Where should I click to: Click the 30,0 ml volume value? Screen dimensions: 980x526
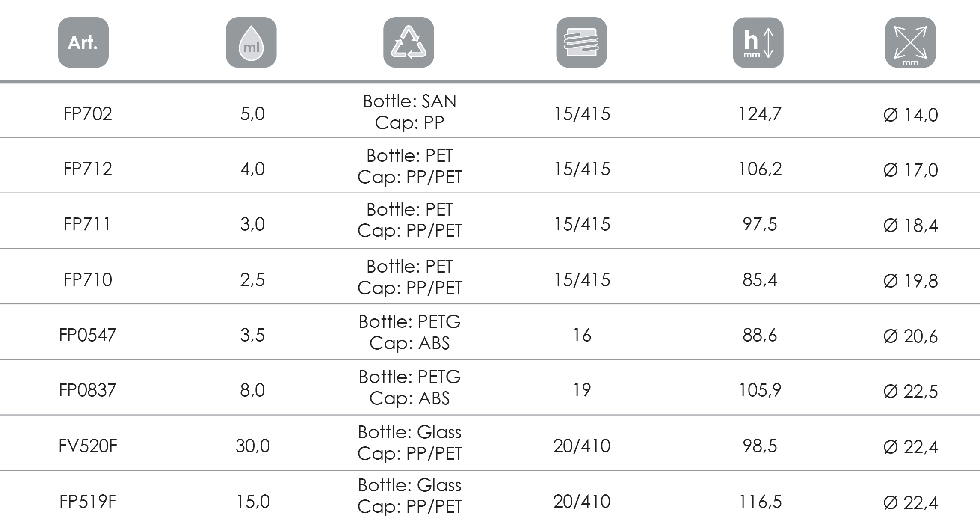[x=252, y=446]
